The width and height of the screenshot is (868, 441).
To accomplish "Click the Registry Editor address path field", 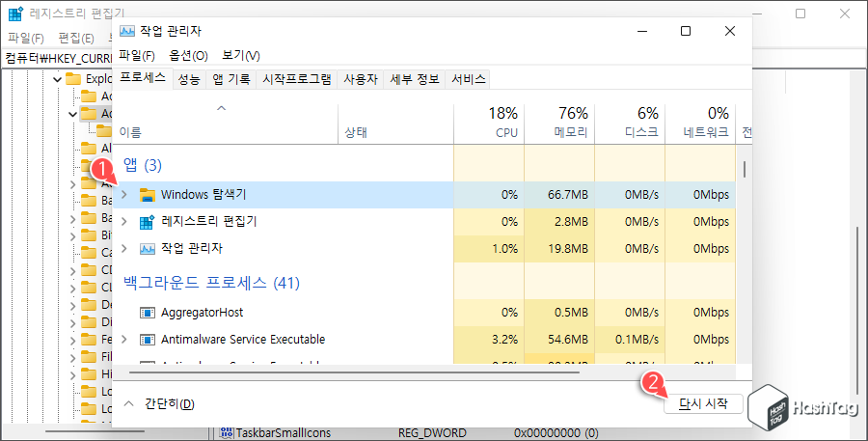I will (x=58, y=58).
